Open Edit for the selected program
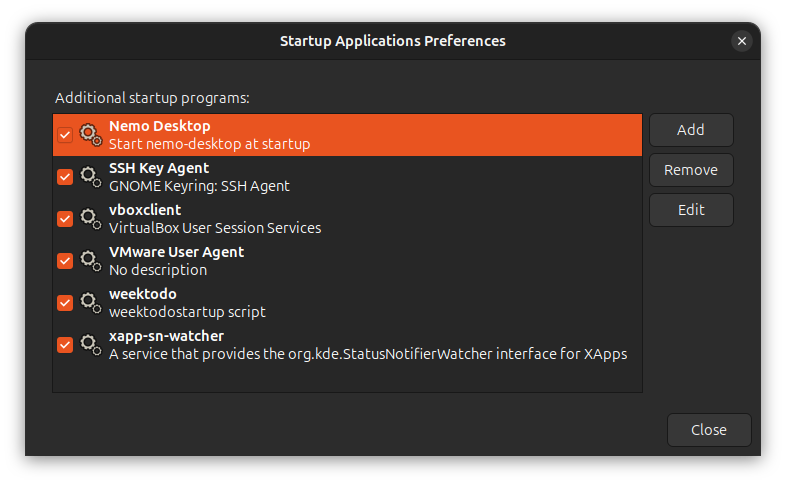This screenshot has height=484, width=786. pos(691,210)
